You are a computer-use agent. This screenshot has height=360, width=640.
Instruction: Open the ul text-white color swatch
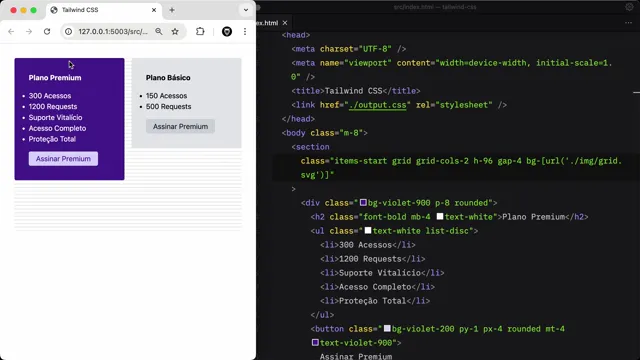point(368,231)
